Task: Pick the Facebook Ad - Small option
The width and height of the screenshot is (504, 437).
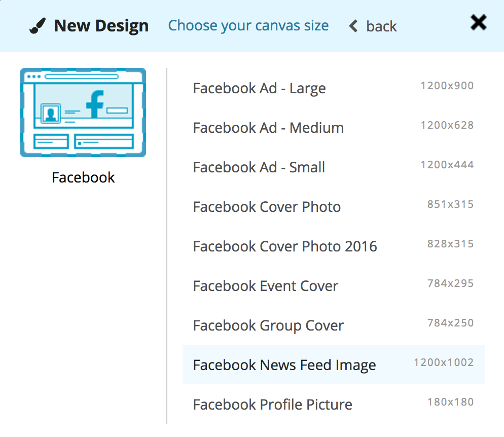Action: pyautogui.click(x=259, y=167)
